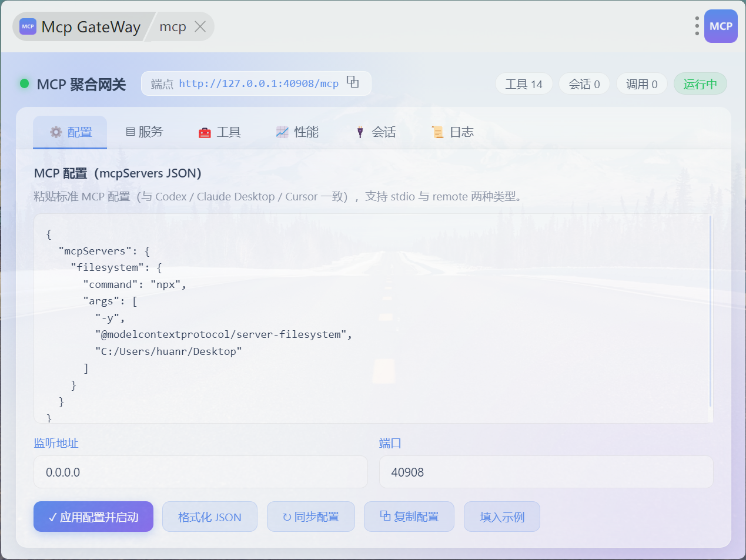
Task: Open the 工具 tab
Action: pos(220,132)
